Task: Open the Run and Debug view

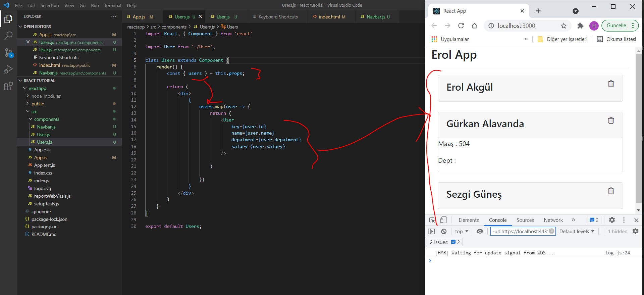Action: tap(8, 69)
